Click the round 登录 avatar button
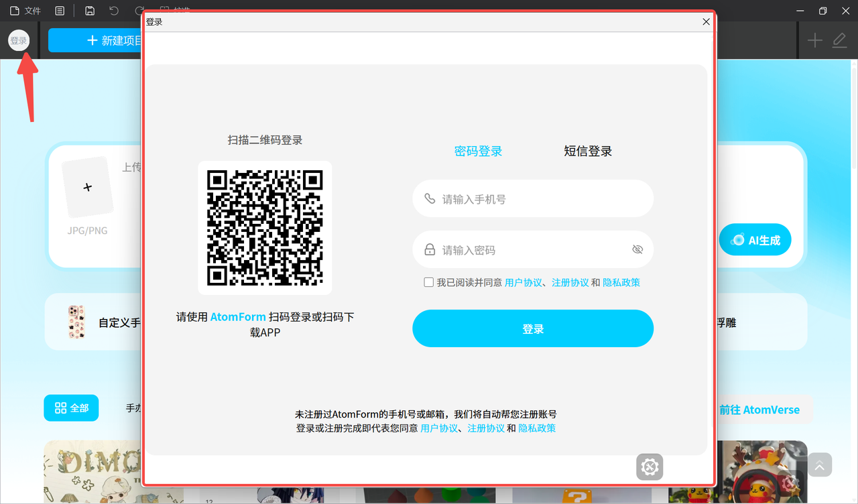 point(19,40)
